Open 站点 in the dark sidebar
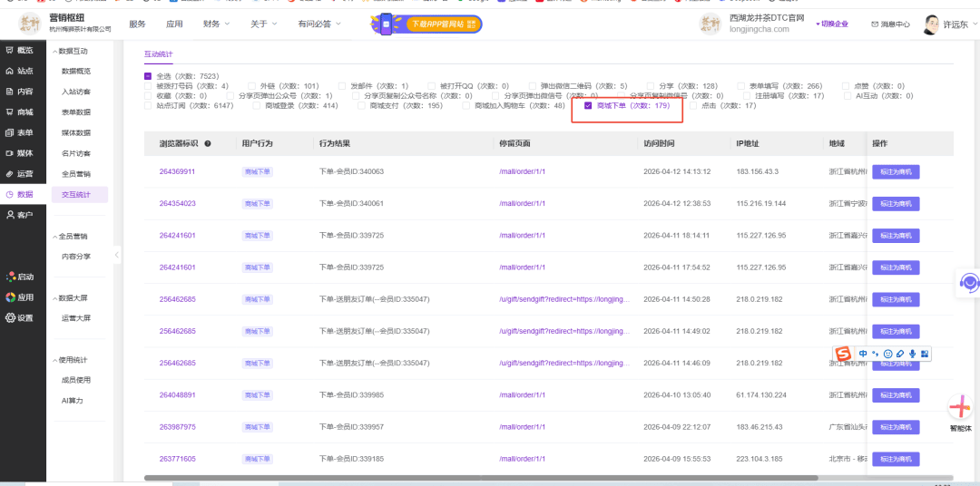This screenshot has width=980, height=486. (20, 71)
